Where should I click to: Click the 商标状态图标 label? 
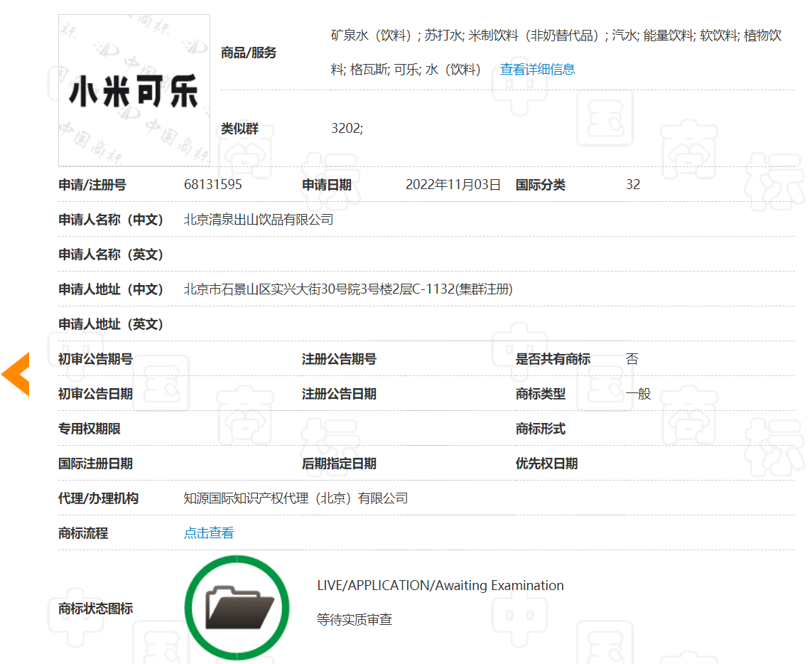click(95, 609)
